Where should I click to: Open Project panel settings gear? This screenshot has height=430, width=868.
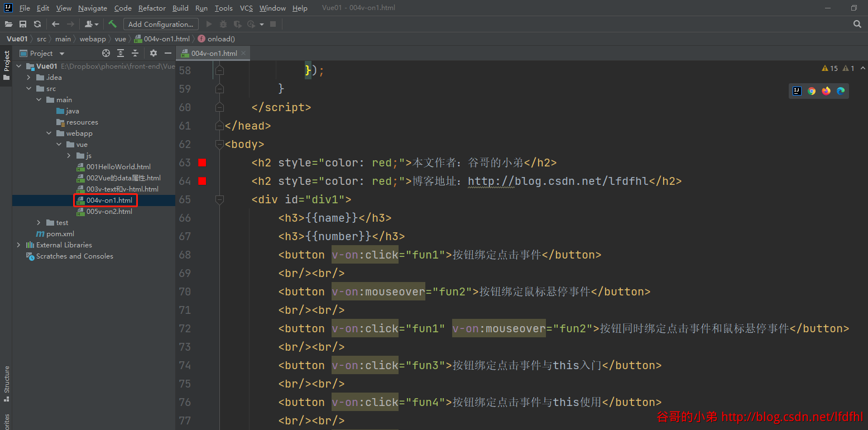pyautogui.click(x=154, y=53)
